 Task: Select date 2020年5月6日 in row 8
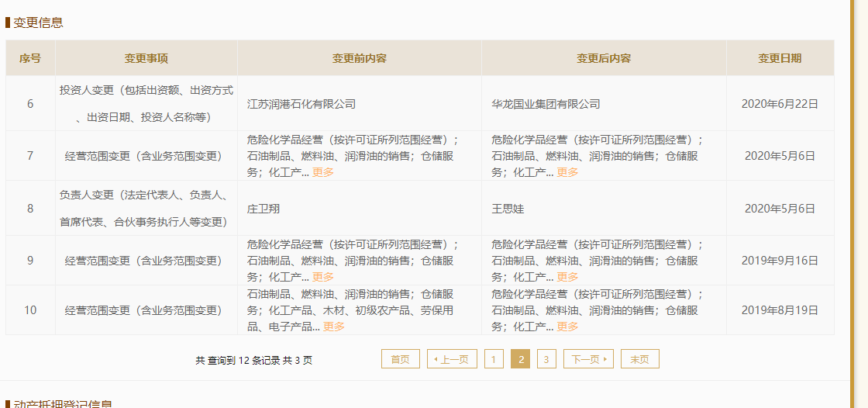click(780, 209)
